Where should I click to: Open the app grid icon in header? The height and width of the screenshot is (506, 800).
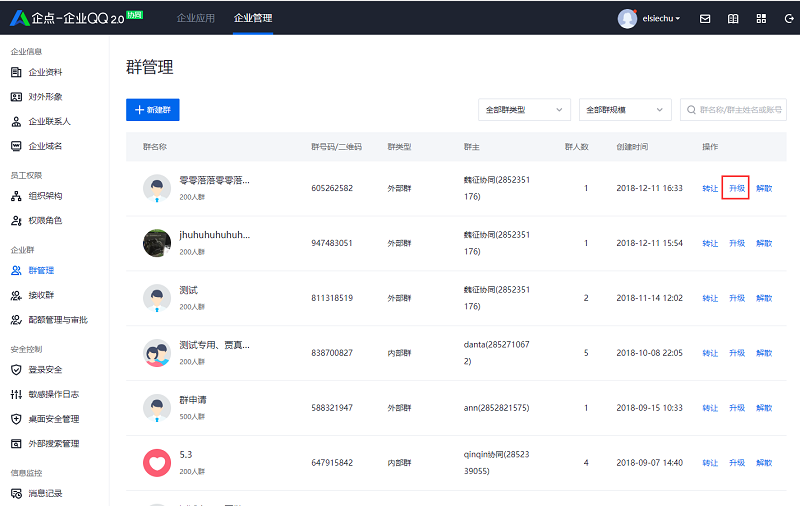[761, 18]
